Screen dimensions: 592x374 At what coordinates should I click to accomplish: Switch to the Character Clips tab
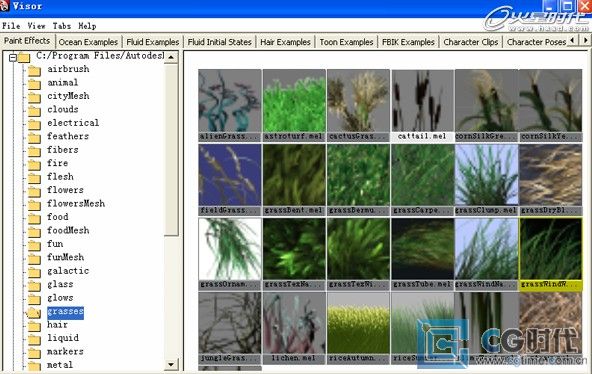[471, 42]
